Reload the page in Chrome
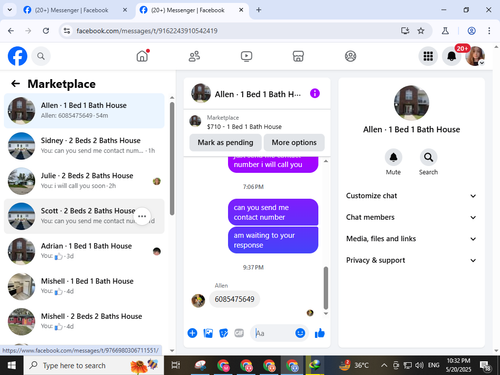This screenshot has height=375, width=500. pos(46,31)
